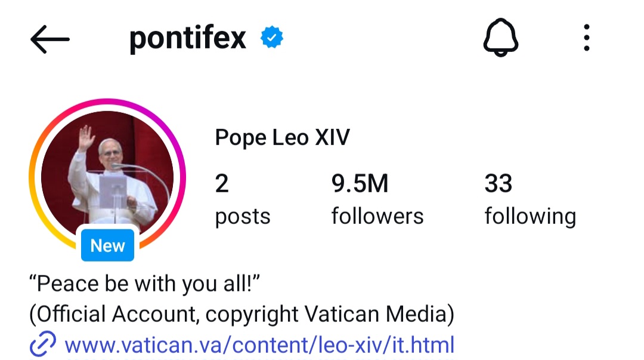Click the posts label
The height and width of the screenshot is (360, 644).
[243, 216]
